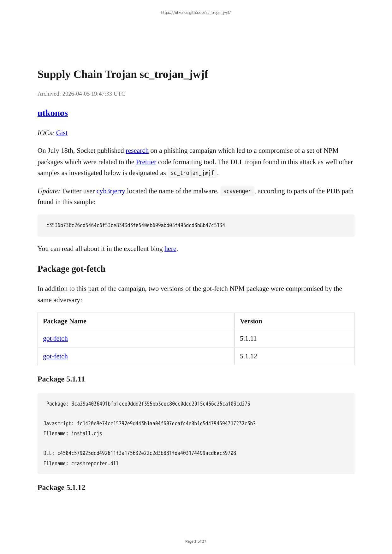Open the blog link labeled here
The height and width of the screenshot is (554, 392).
(x=170, y=249)
